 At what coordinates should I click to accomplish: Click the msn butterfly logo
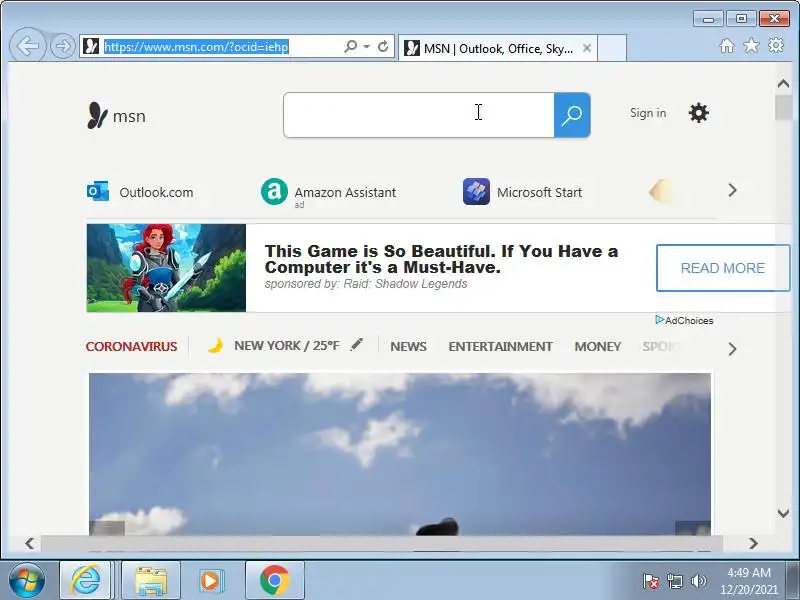pyautogui.click(x=116, y=115)
